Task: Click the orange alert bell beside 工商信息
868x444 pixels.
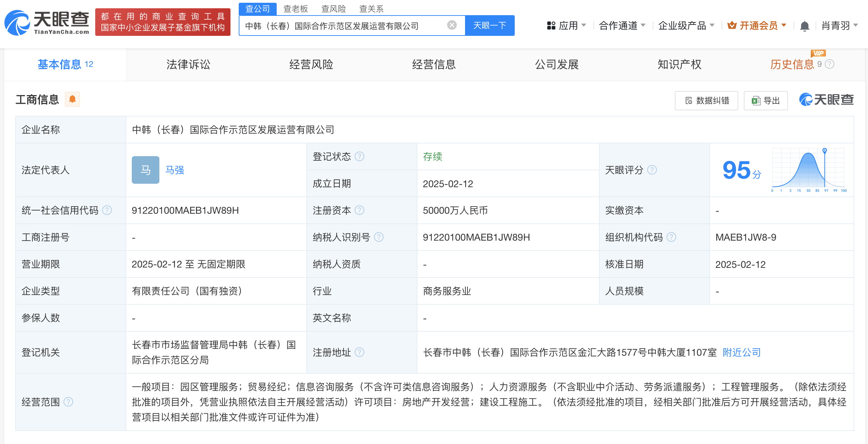Action: (72, 100)
